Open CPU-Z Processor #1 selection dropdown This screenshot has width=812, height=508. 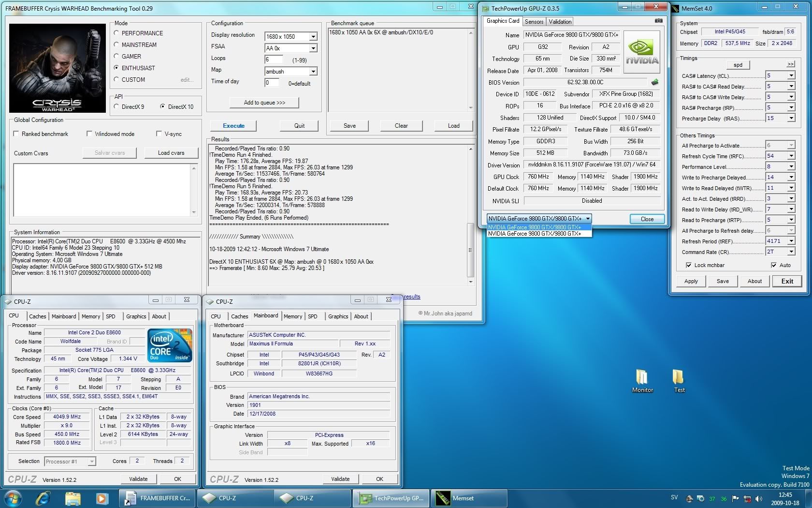pos(91,462)
